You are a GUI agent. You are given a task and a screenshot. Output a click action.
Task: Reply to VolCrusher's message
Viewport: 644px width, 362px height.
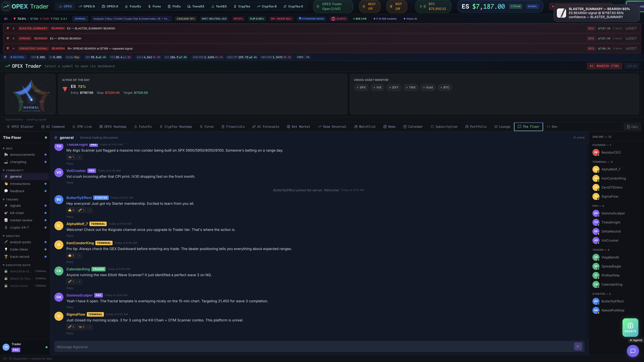[70, 183]
